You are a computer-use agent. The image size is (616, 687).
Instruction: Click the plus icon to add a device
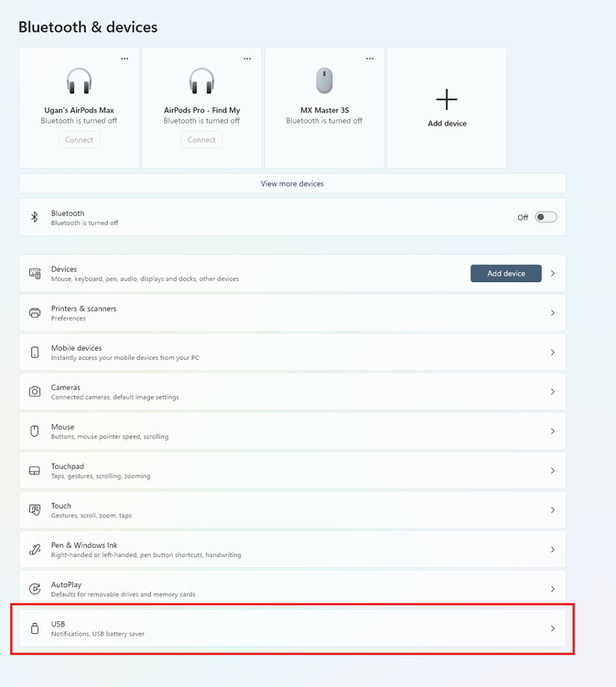(x=447, y=100)
